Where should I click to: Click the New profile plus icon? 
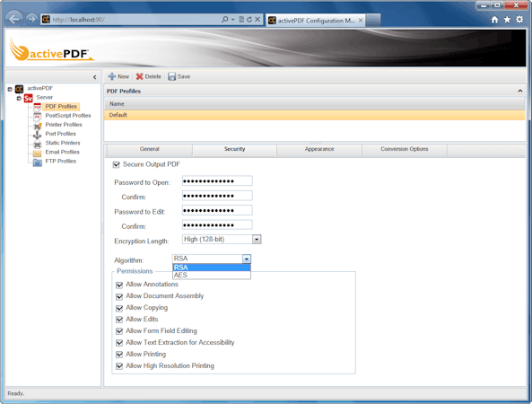click(x=111, y=76)
